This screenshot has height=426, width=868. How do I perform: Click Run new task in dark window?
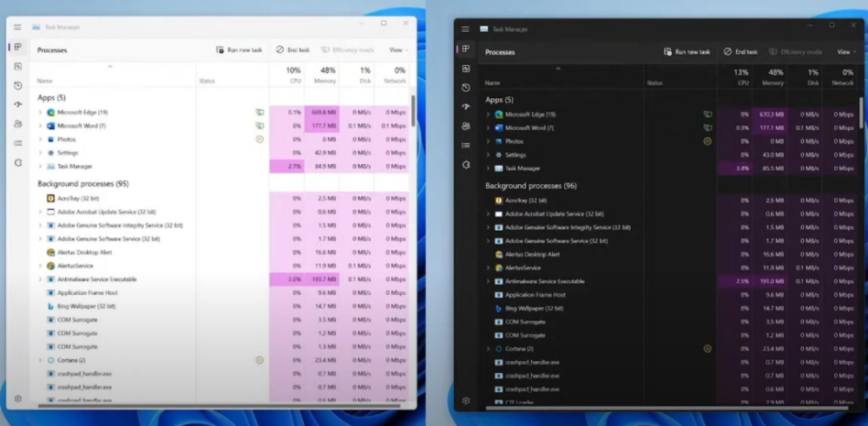point(687,52)
